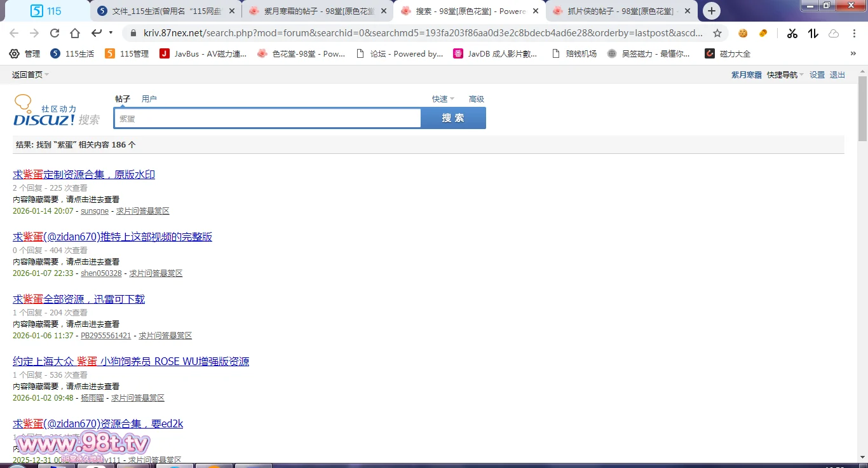Click the browser reload button
Viewport: 868px width, 468px height.
[55, 33]
